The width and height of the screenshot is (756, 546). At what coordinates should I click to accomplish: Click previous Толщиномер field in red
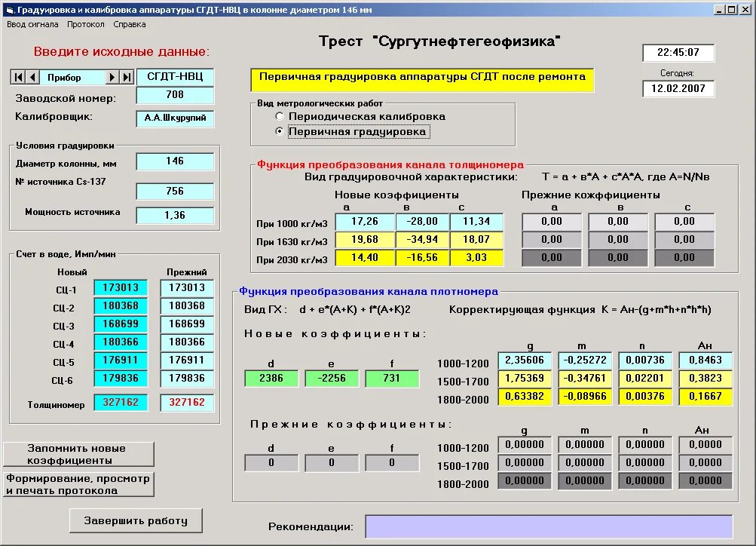point(187,403)
